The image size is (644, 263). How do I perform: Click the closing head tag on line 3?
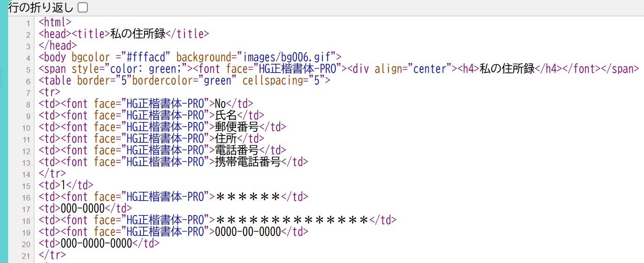[x=58, y=46]
